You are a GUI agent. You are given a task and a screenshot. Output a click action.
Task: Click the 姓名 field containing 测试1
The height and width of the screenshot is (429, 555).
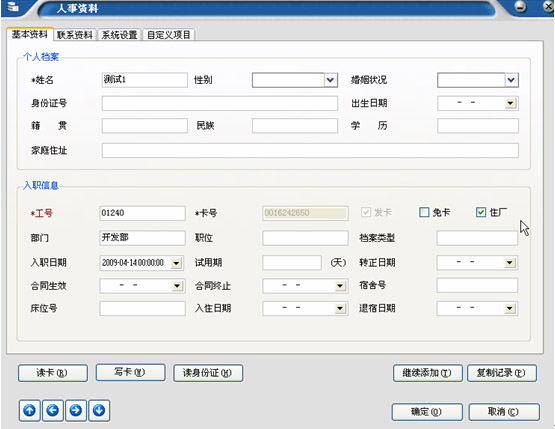pyautogui.click(x=145, y=80)
